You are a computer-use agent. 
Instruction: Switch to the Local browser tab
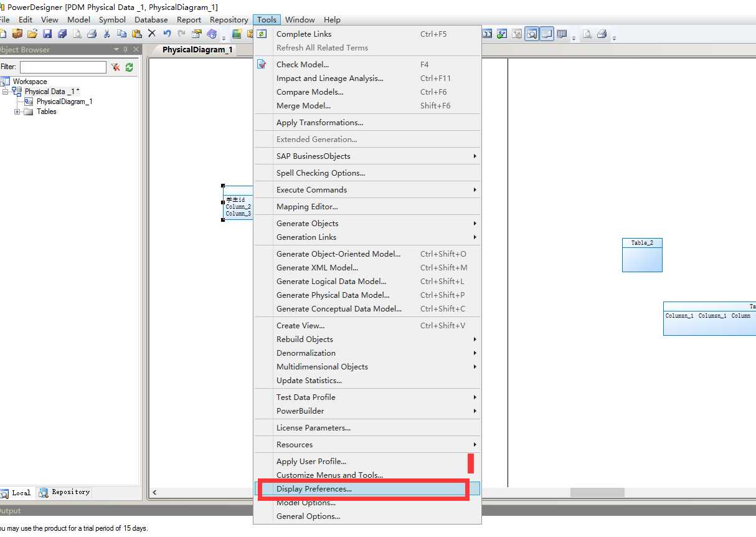pyautogui.click(x=17, y=492)
